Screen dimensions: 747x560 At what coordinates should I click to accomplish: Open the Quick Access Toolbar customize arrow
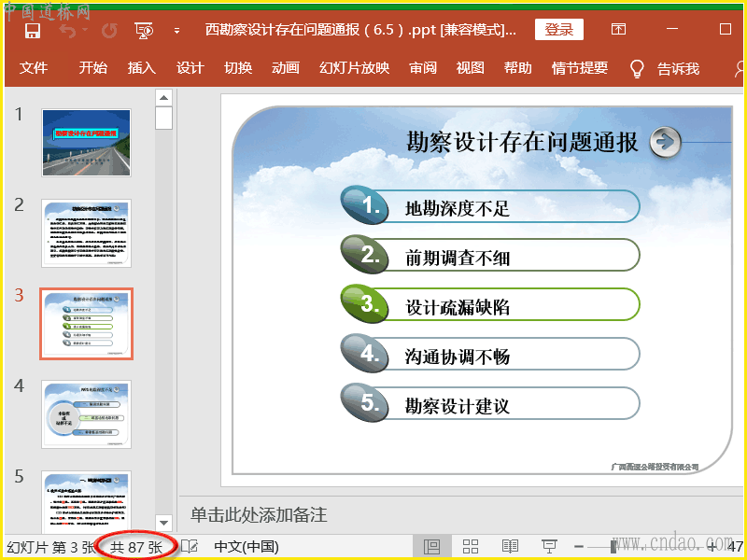(x=176, y=32)
